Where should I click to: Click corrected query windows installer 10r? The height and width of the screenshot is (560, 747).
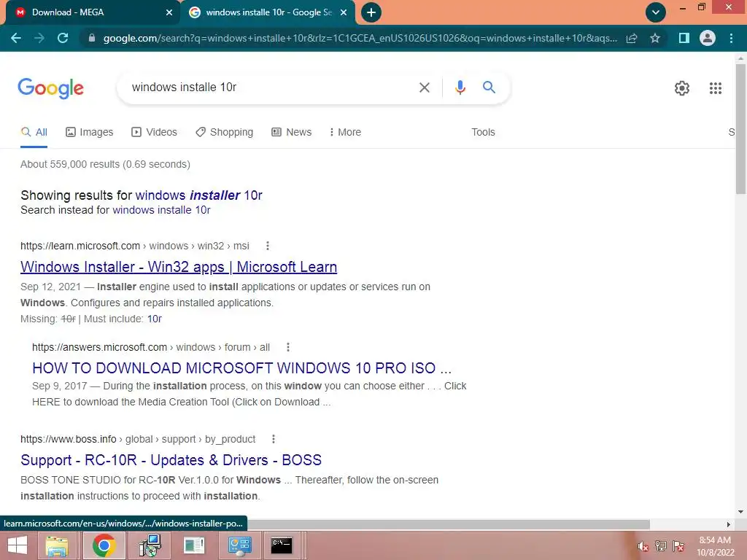tap(198, 195)
